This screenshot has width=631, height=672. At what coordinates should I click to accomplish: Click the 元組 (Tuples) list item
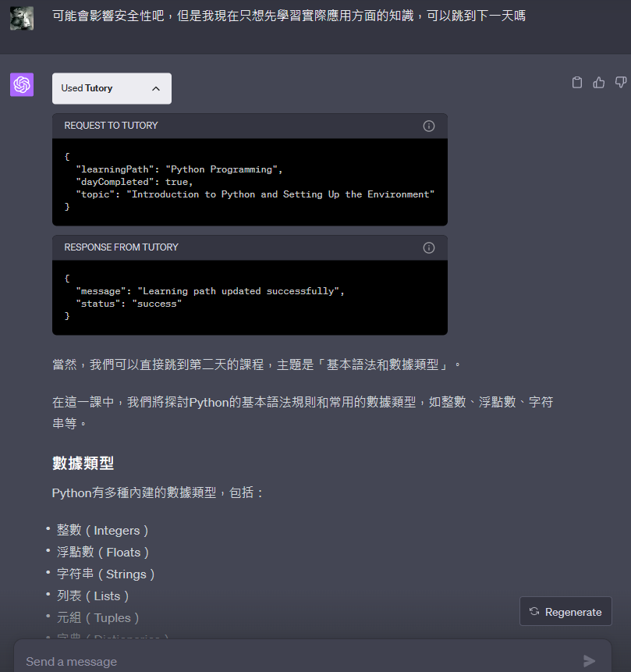pos(97,618)
